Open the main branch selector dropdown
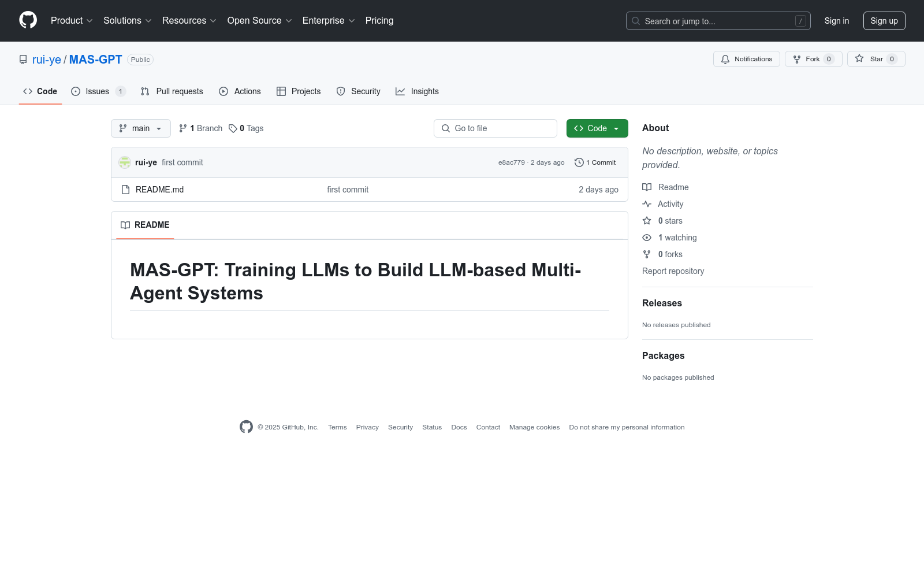The width and height of the screenshot is (924, 578). (x=141, y=128)
